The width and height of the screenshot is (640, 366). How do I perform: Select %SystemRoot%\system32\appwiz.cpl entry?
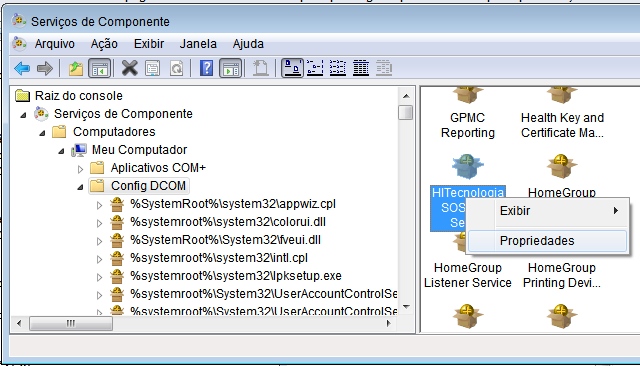coord(233,204)
